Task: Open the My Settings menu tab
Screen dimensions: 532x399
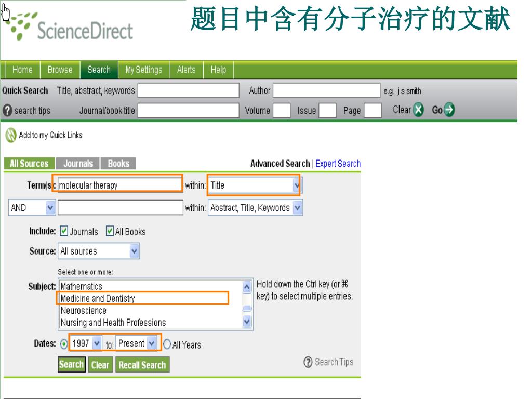Action: click(x=144, y=70)
